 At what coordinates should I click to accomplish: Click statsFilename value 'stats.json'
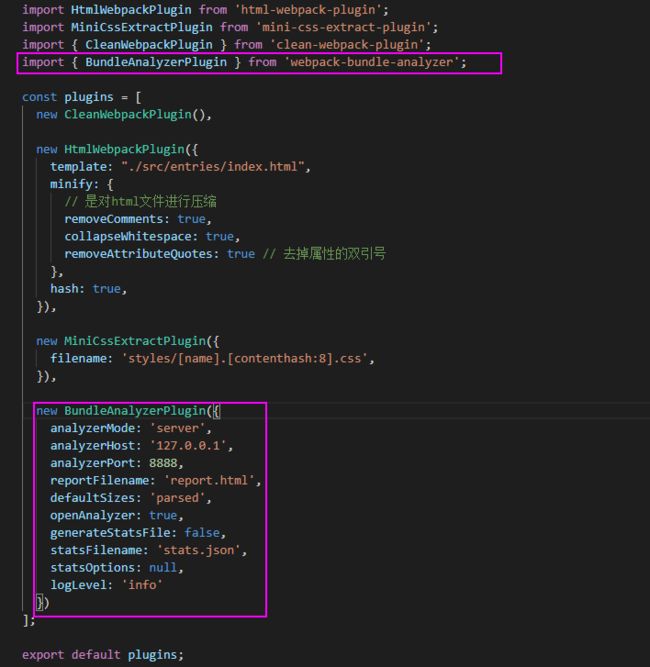point(199,550)
